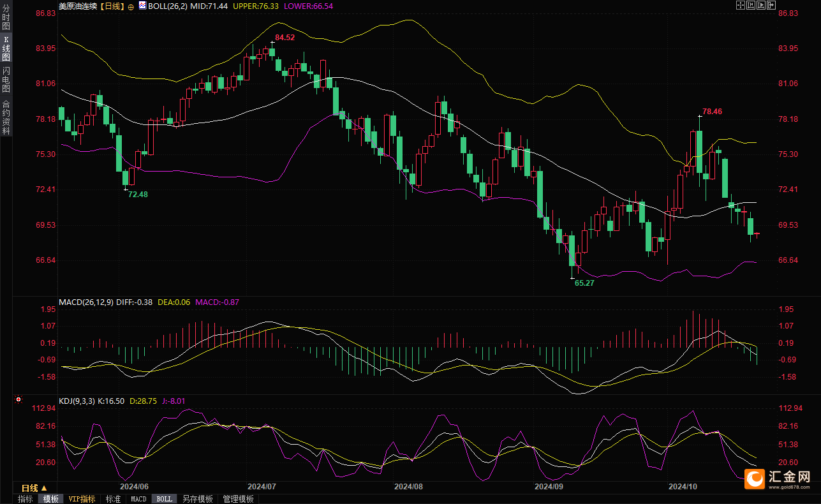Switch to the 分时图 side tab

(6, 17)
